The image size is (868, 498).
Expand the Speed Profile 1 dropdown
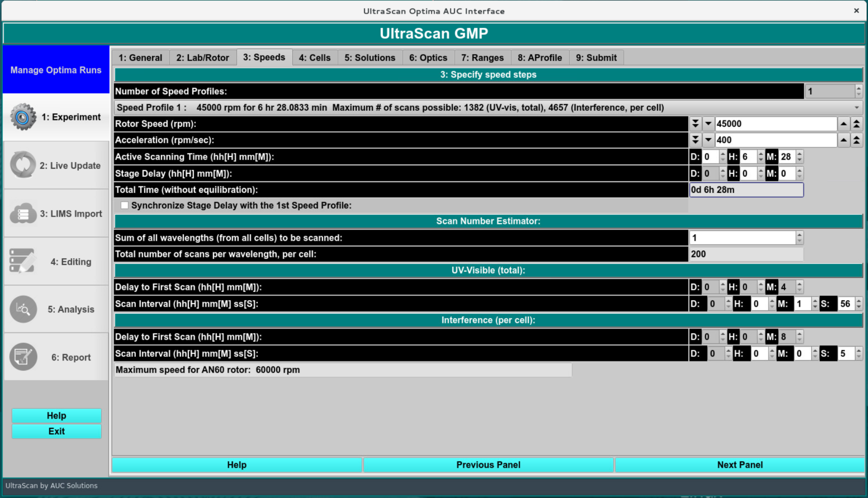coord(856,108)
